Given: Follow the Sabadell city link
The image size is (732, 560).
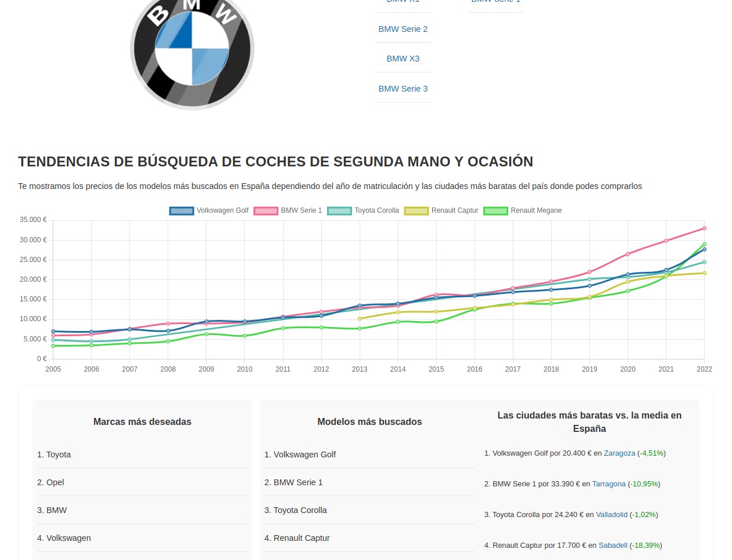Looking at the screenshot, I should (x=613, y=546).
